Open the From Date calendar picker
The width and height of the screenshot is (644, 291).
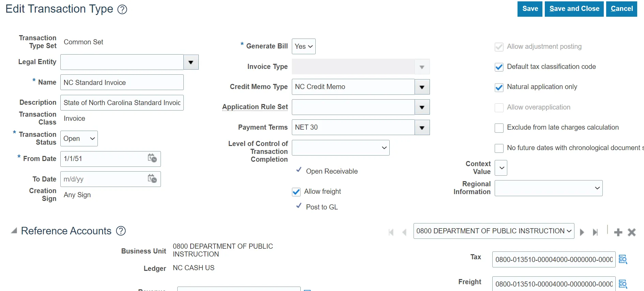152,158
